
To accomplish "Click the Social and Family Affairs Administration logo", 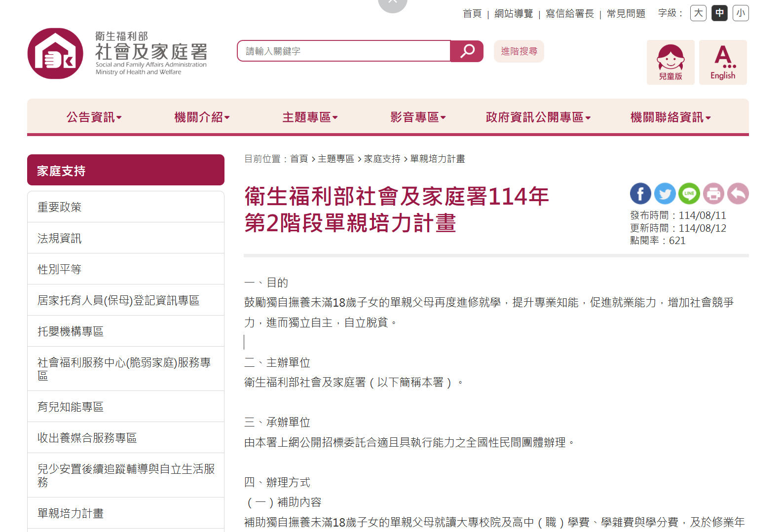I will tap(117, 53).
